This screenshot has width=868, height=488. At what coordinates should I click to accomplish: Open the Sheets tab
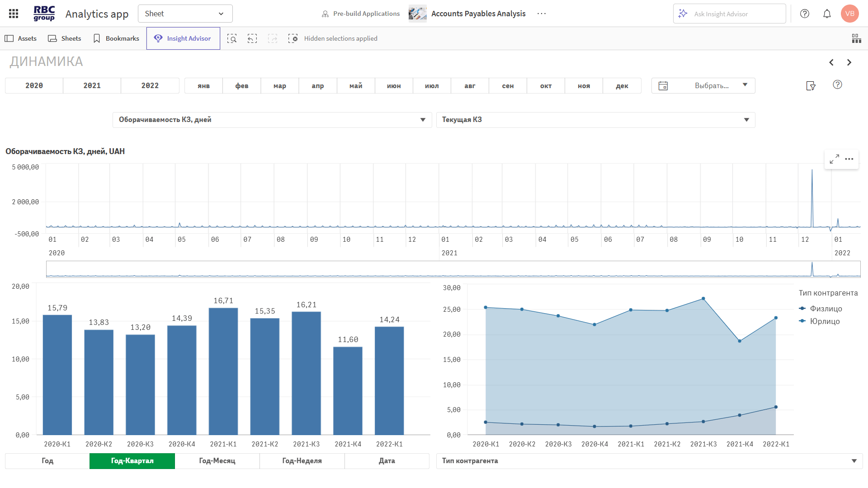pyautogui.click(x=65, y=38)
